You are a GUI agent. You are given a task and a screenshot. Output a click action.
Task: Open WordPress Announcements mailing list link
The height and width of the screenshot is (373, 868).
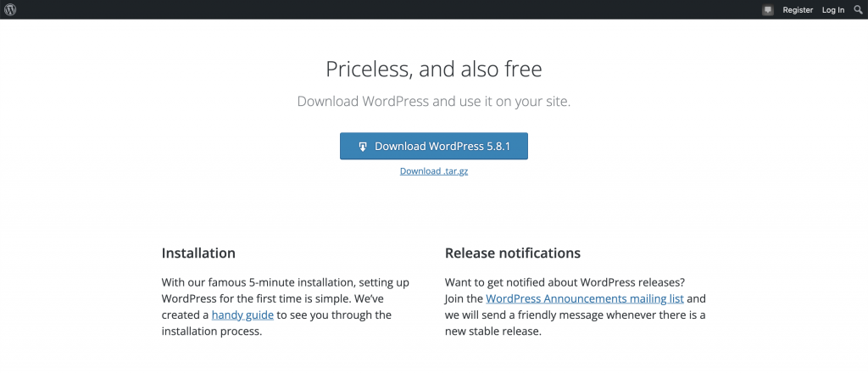[x=585, y=299]
